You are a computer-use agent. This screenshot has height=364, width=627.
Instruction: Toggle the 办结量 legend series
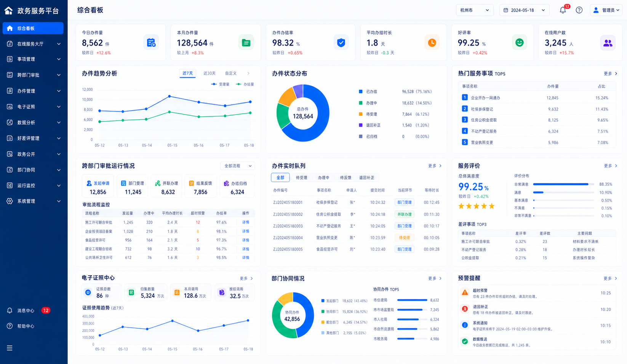(245, 84)
